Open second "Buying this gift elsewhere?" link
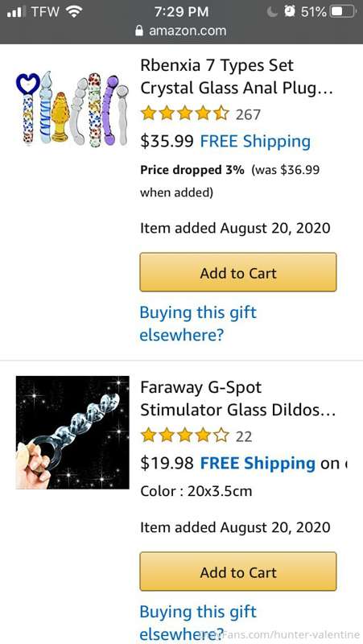Viewport: 363px width, 644px height. click(x=198, y=622)
